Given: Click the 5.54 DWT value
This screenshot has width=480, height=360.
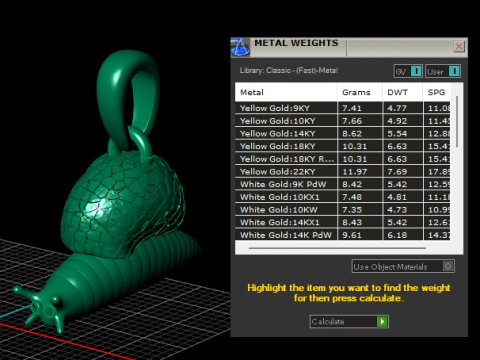Looking at the screenshot, I should [397, 133].
